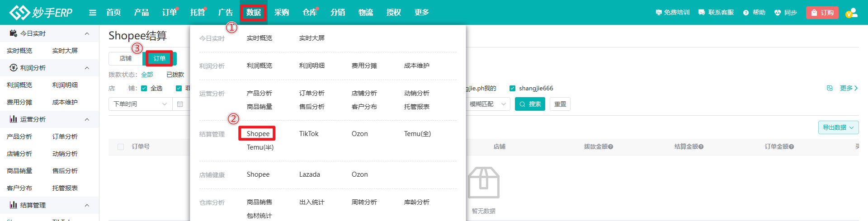Open 成本维护 in the left sidebar
Screen dimensions: 868x221
click(65, 102)
